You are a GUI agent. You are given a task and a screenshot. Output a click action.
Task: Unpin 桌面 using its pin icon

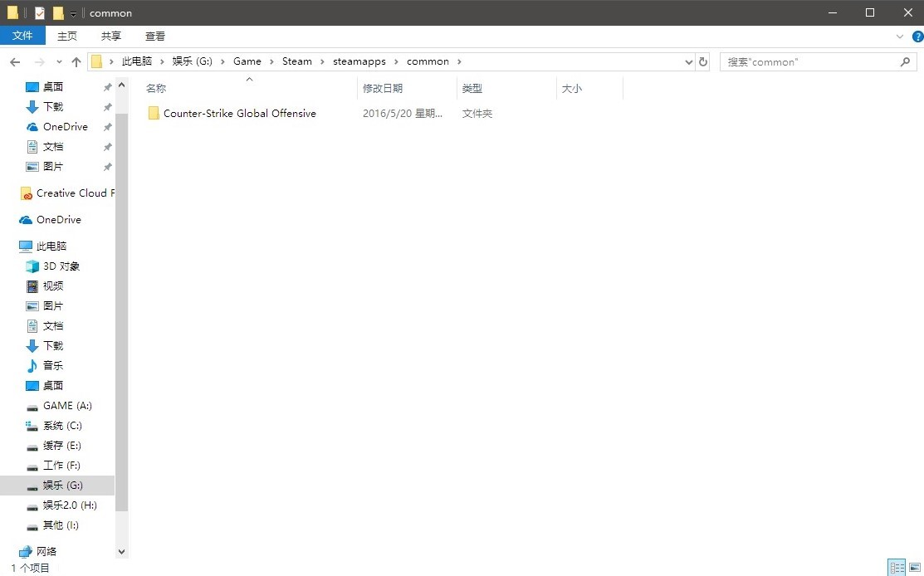pos(107,87)
